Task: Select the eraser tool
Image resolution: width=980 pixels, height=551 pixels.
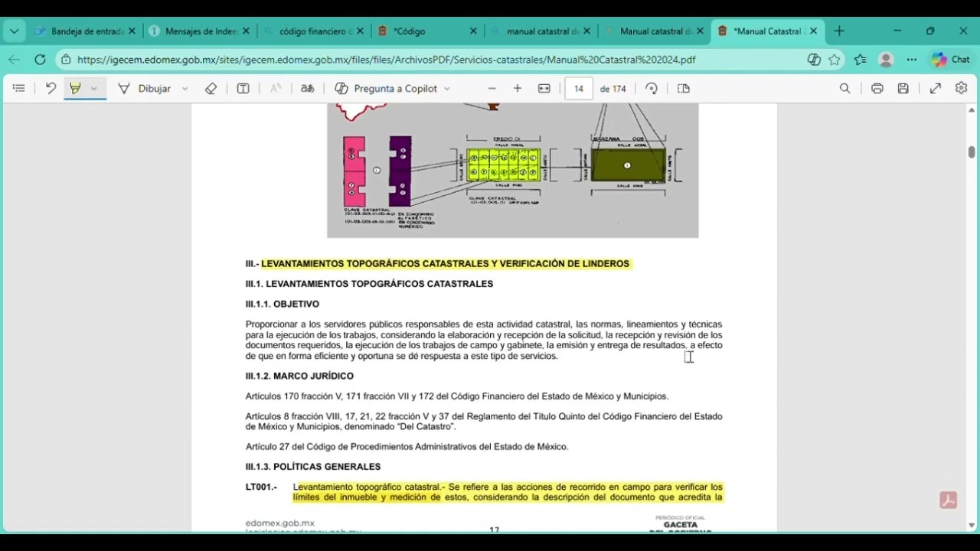Action: (x=211, y=89)
